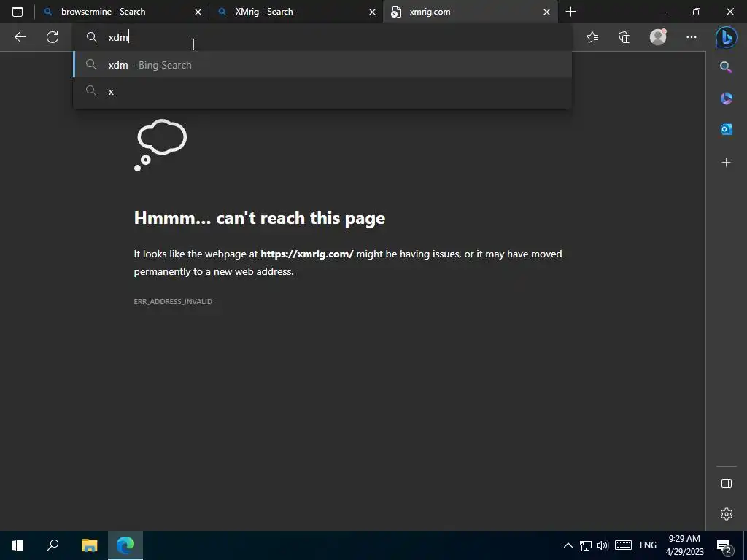Open a new tab with plus button
This screenshot has width=747, height=560.
tap(570, 12)
